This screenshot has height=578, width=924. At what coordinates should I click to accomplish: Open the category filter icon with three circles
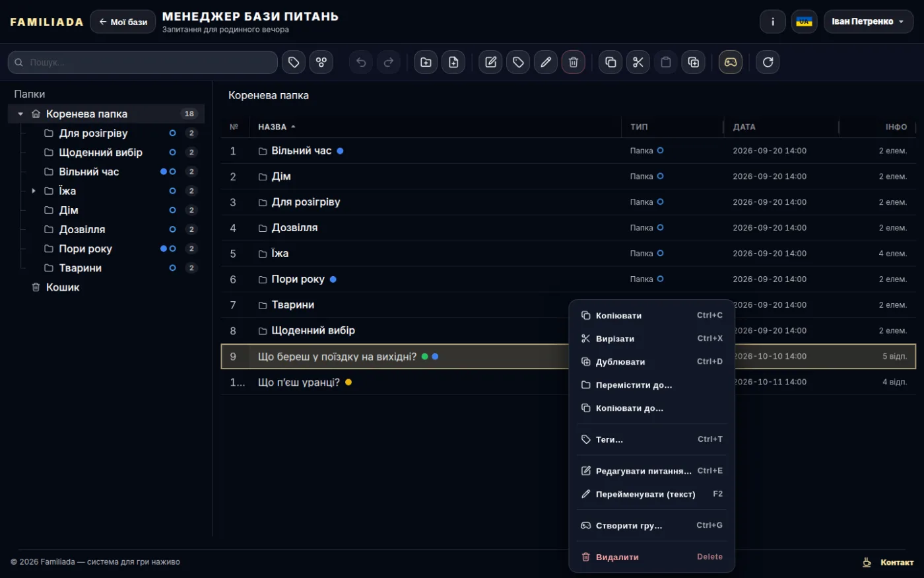pos(321,62)
